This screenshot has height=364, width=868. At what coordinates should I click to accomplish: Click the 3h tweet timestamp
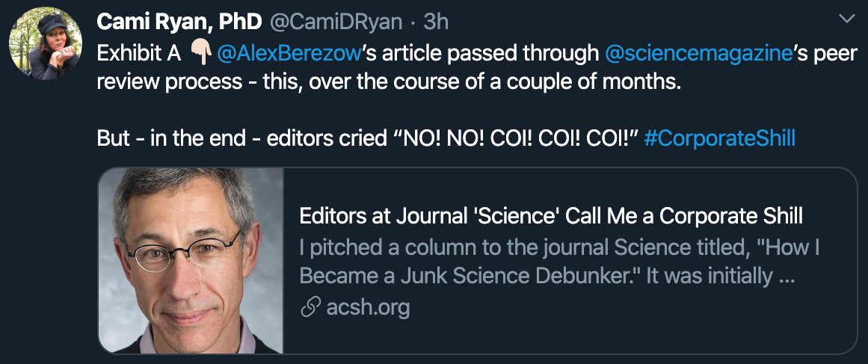(436, 22)
